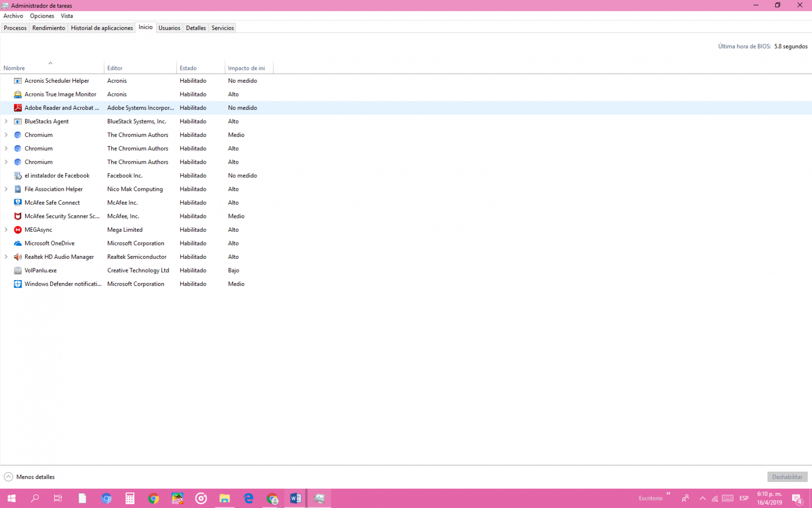
Task: Click the McAfee Safe Connect shield icon
Action: 18,202
